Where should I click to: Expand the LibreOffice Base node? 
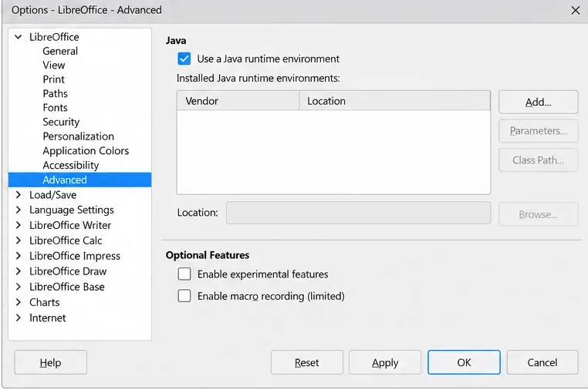click(x=18, y=287)
